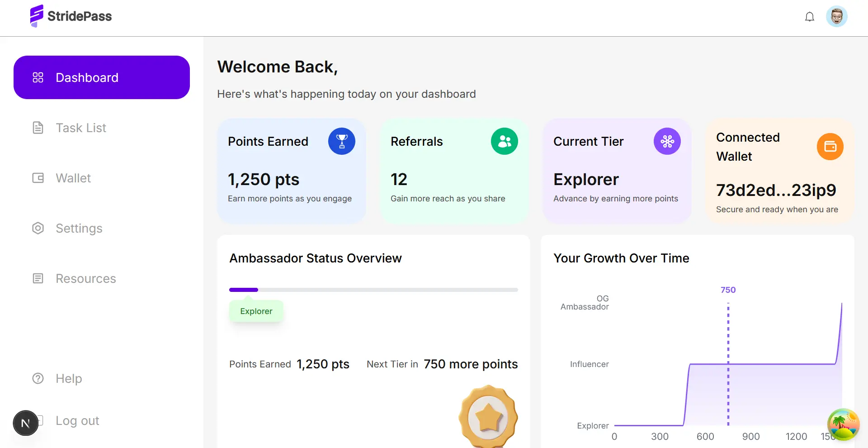
Task: Switch to the Resources section
Action: (86, 278)
